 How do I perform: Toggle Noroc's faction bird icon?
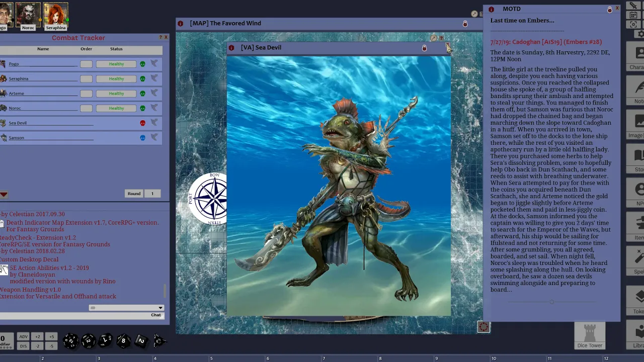[x=154, y=108]
